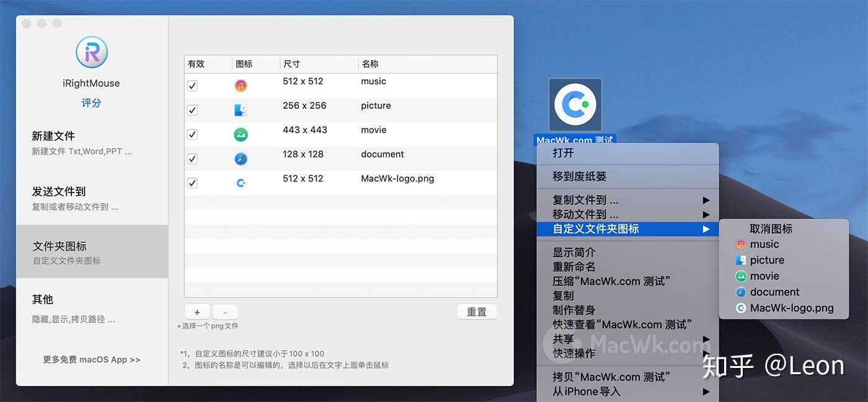This screenshot has width=868, height=402.
Task: Click the document compass icon in the submenu
Action: pos(740,292)
